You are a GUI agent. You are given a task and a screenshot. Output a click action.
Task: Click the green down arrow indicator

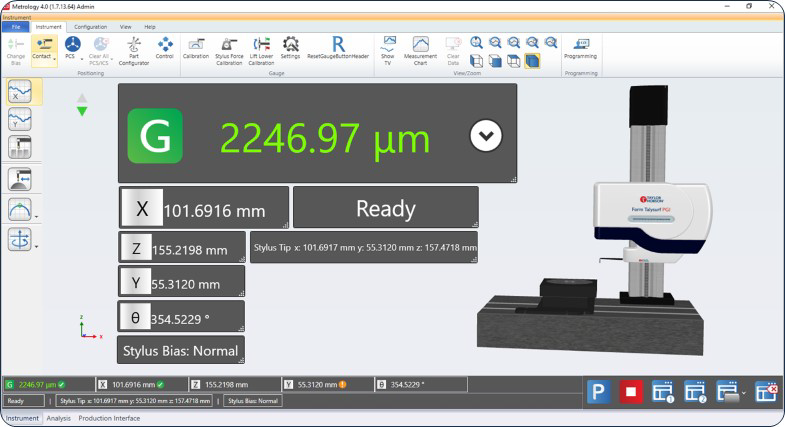pyautogui.click(x=82, y=111)
